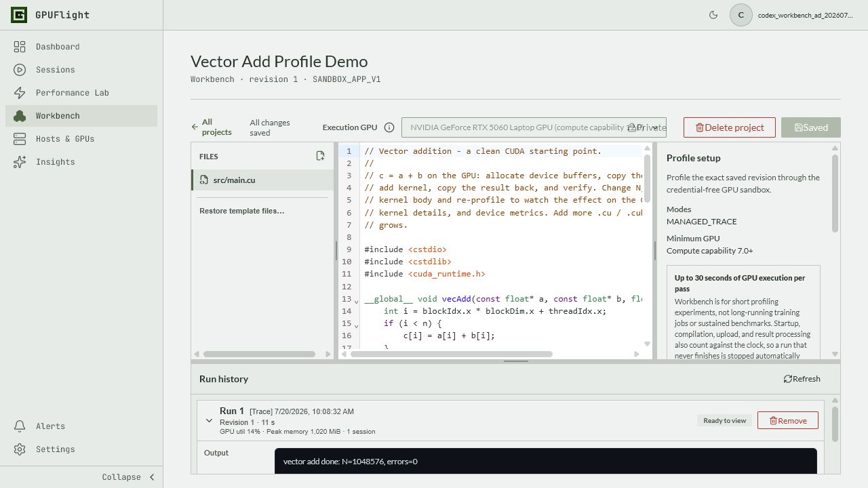Click the codex_workbench account name

tap(806, 15)
